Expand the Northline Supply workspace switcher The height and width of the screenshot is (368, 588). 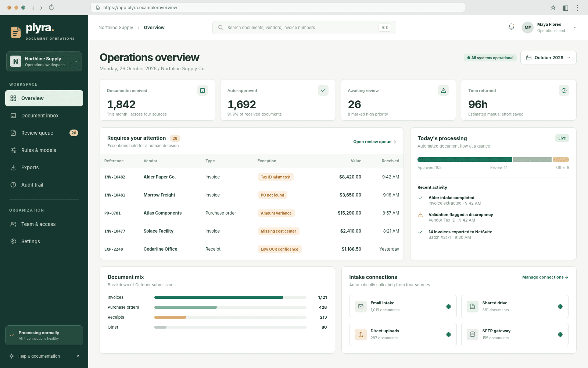[44, 61]
